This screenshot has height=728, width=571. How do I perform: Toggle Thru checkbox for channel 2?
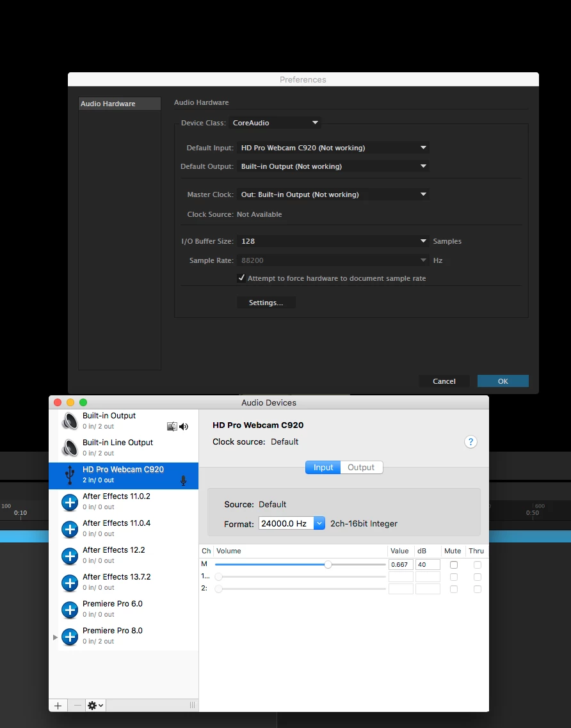[x=477, y=589]
